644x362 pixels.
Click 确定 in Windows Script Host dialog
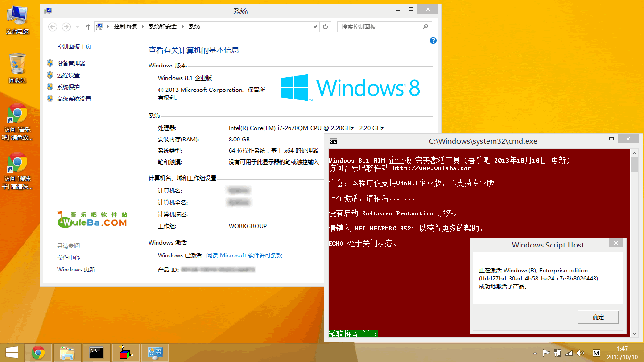coord(598,317)
